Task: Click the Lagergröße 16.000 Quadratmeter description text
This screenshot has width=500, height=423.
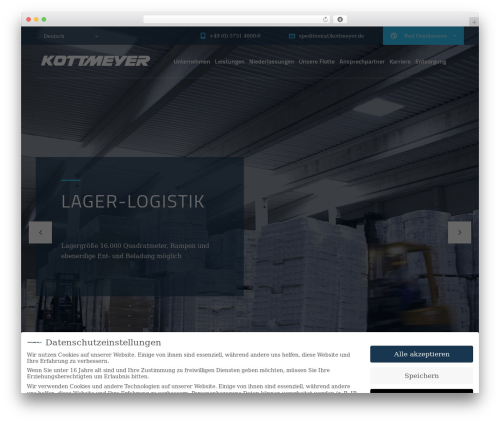Action: [x=135, y=251]
